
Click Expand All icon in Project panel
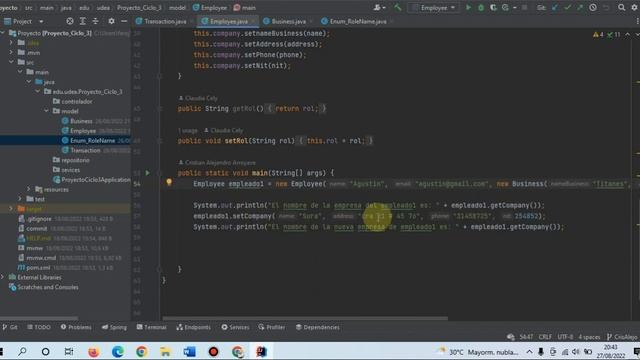point(82,21)
